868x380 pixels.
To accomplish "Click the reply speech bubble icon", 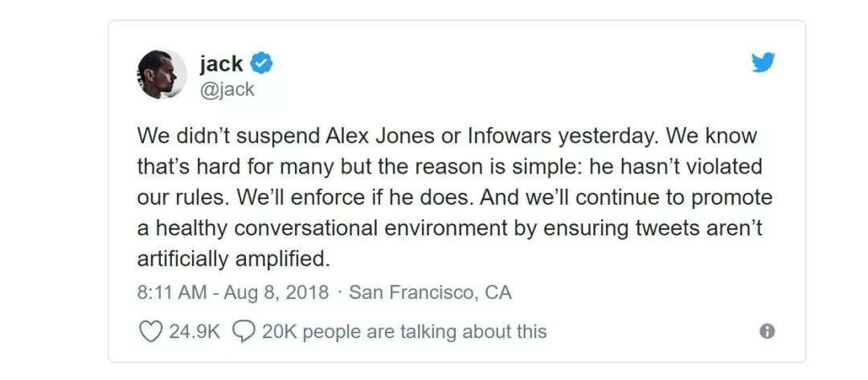I will pos(244,331).
